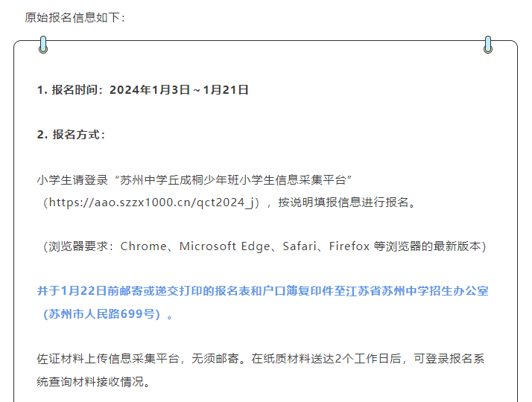Viewport: 532px width, 402px height.
Task: Click the aao.szzx1000.cn registration URL text
Action: coord(151,202)
